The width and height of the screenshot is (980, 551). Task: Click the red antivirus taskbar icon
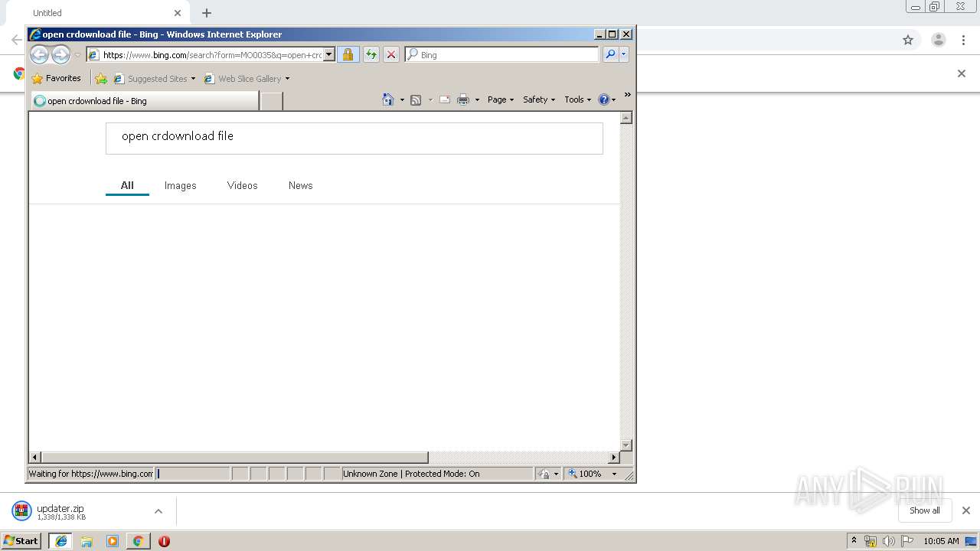(x=164, y=541)
